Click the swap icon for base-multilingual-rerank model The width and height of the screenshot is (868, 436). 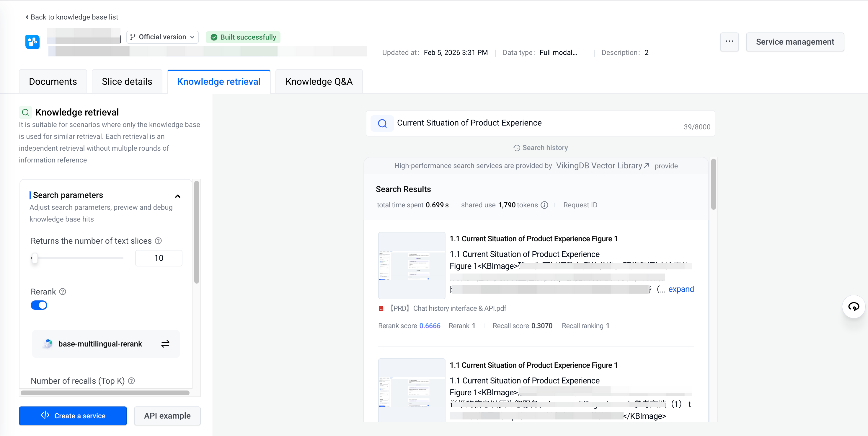(x=165, y=344)
